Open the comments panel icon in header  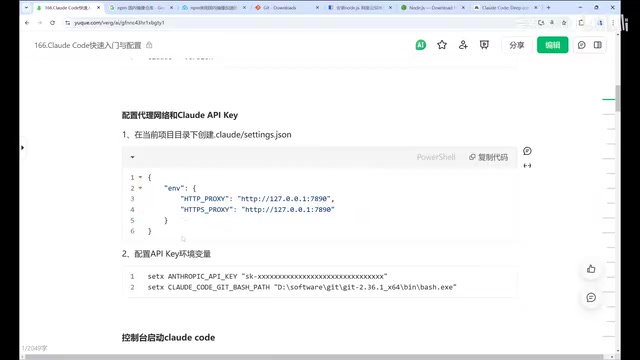coord(582,45)
